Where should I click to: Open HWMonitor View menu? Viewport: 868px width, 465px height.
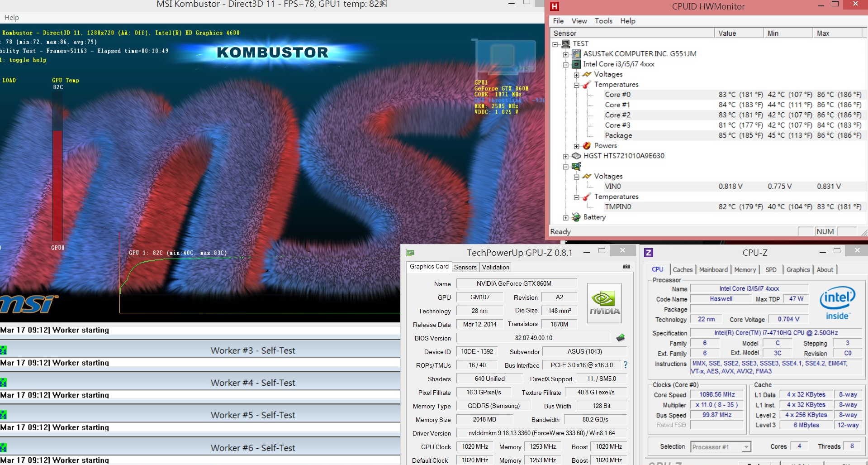tap(579, 21)
